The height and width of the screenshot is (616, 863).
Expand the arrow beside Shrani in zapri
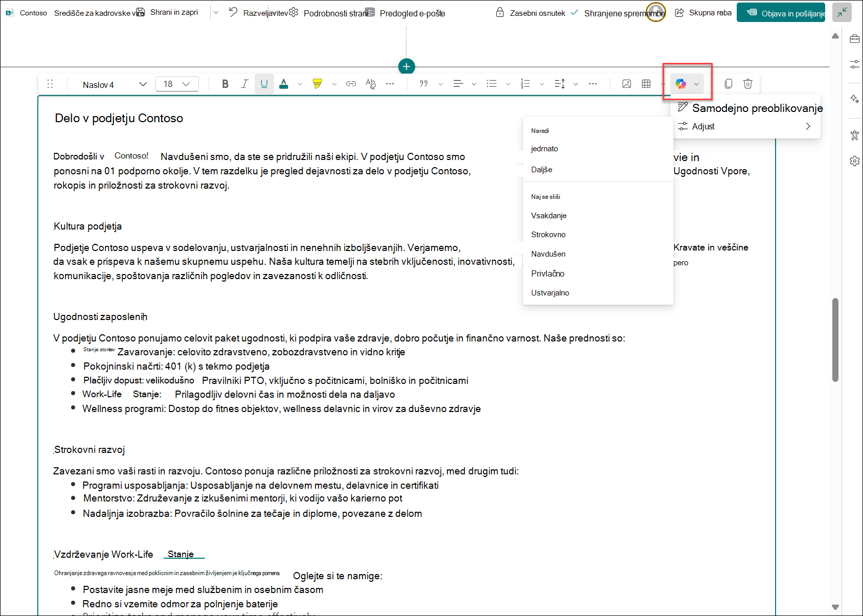[216, 13]
